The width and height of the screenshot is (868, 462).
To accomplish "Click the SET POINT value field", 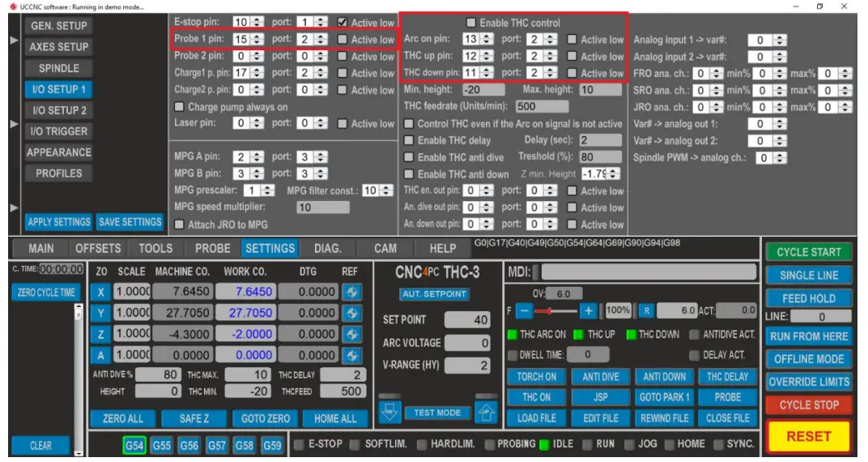I will point(467,319).
